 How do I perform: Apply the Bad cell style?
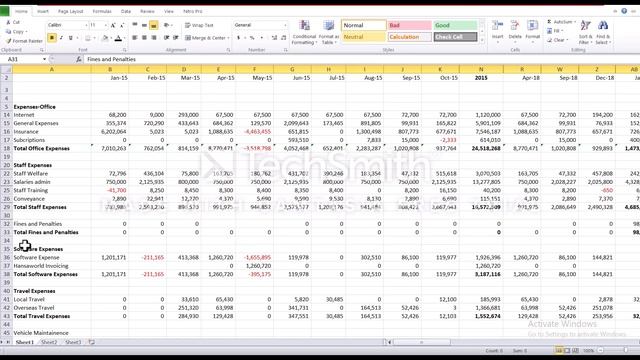pos(409,25)
